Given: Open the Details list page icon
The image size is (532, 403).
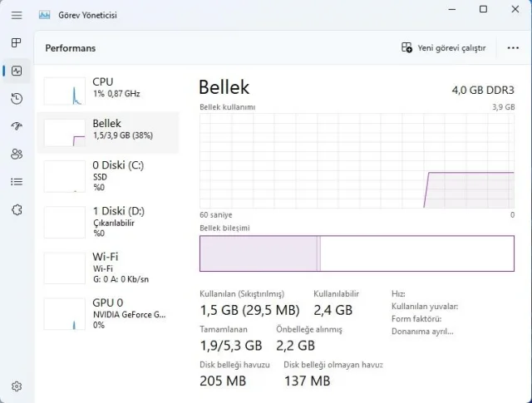Looking at the screenshot, I should tap(17, 181).
